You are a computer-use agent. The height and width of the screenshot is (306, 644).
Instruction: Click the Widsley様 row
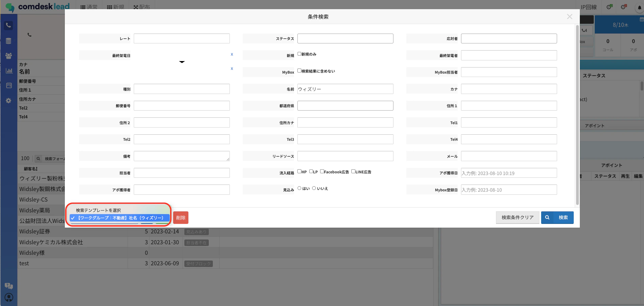tap(225, 253)
